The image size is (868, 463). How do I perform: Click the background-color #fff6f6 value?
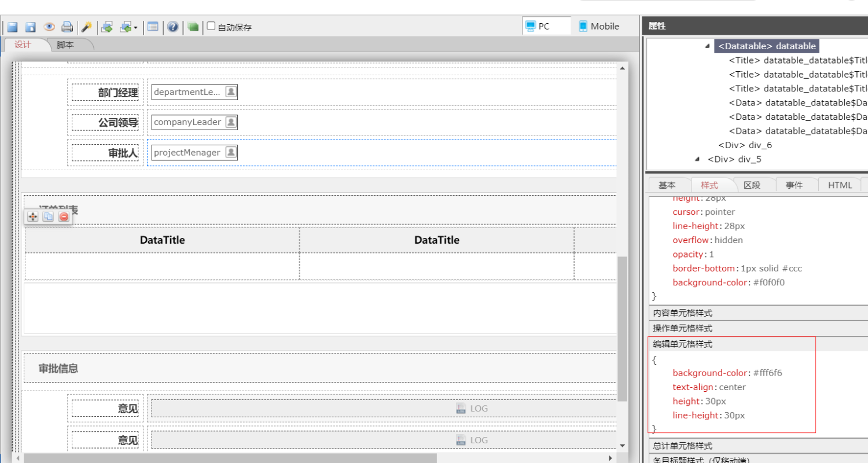pyautogui.click(x=767, y=373)
